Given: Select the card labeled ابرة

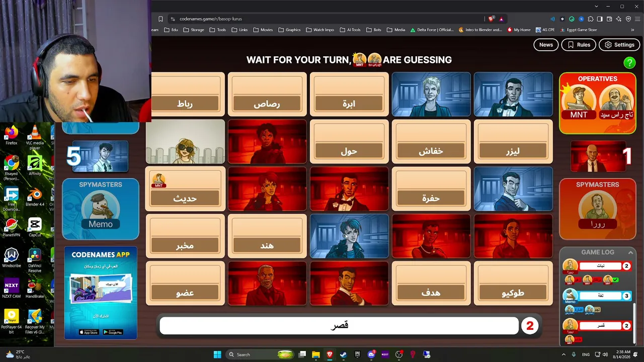Looking at the screenshot, I should pyautogui.click(x=349, y=95).
